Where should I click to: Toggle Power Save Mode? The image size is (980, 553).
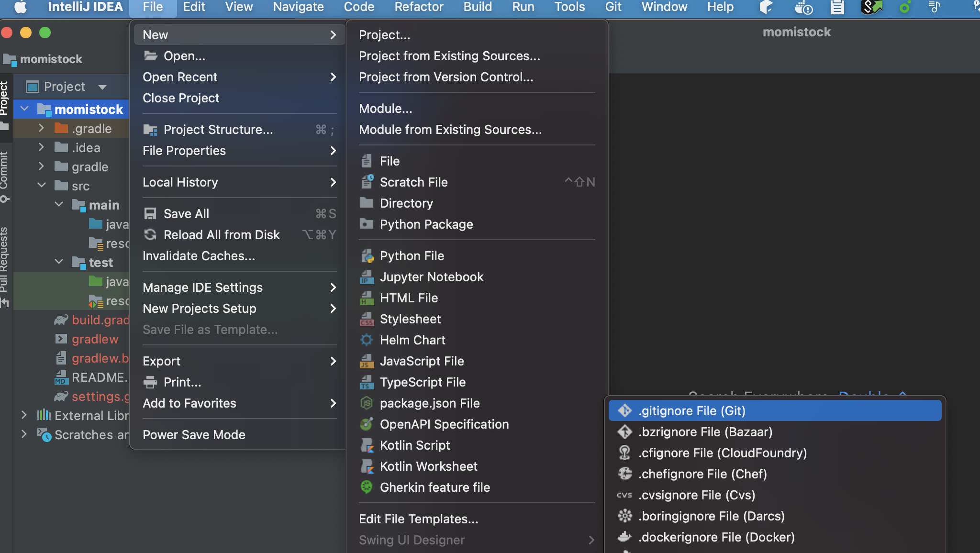(194, 435)
